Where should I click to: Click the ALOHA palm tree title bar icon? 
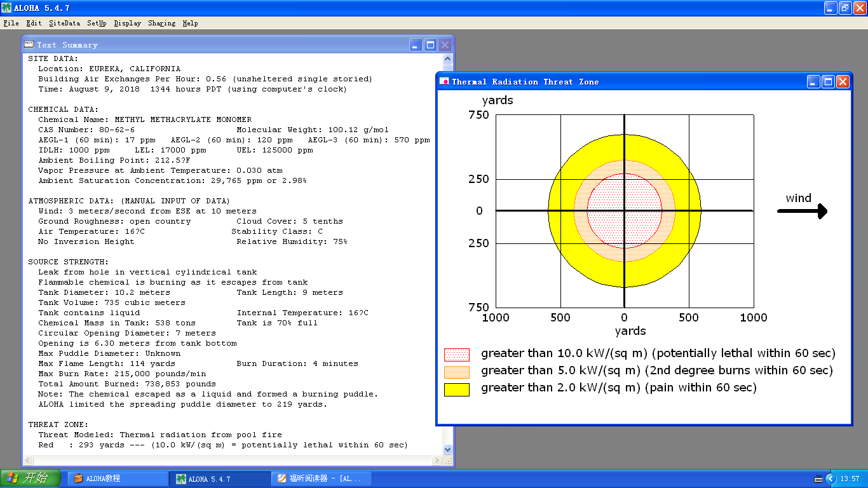pos(6,8)
